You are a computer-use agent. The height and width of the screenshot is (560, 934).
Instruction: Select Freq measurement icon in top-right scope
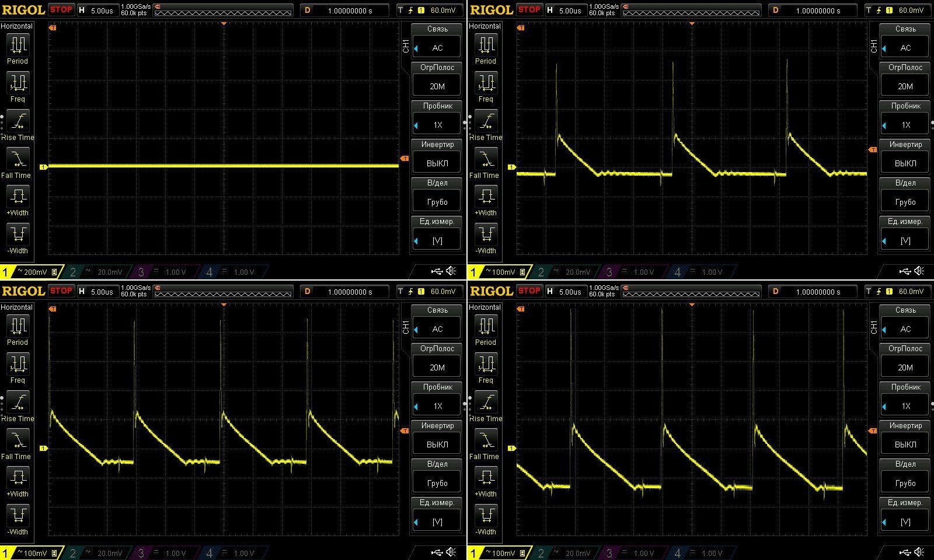tap(486, 83)
